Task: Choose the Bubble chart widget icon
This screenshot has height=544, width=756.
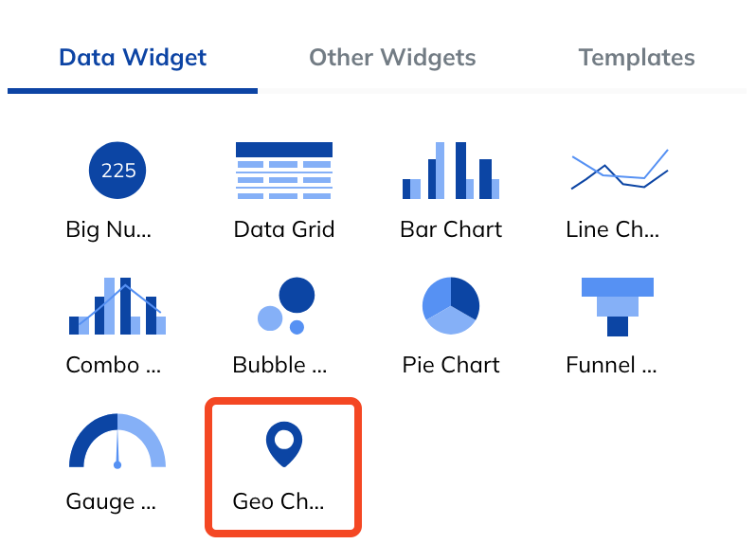Action: [285, 305]
